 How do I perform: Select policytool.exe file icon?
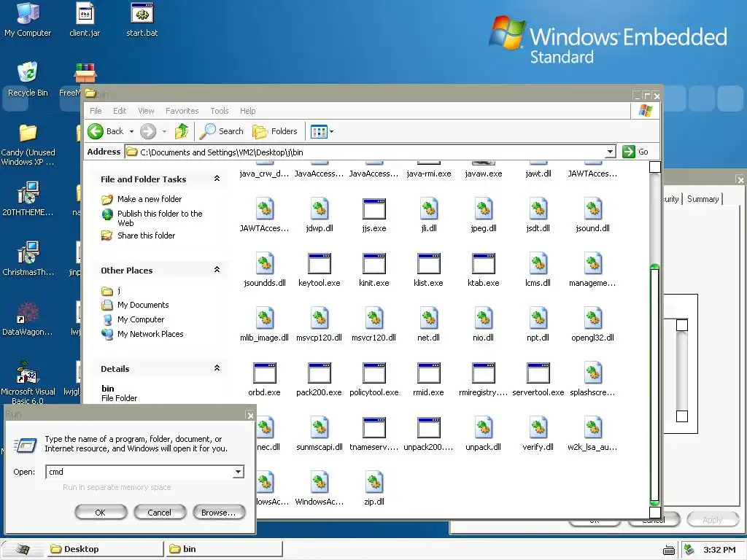374,373
